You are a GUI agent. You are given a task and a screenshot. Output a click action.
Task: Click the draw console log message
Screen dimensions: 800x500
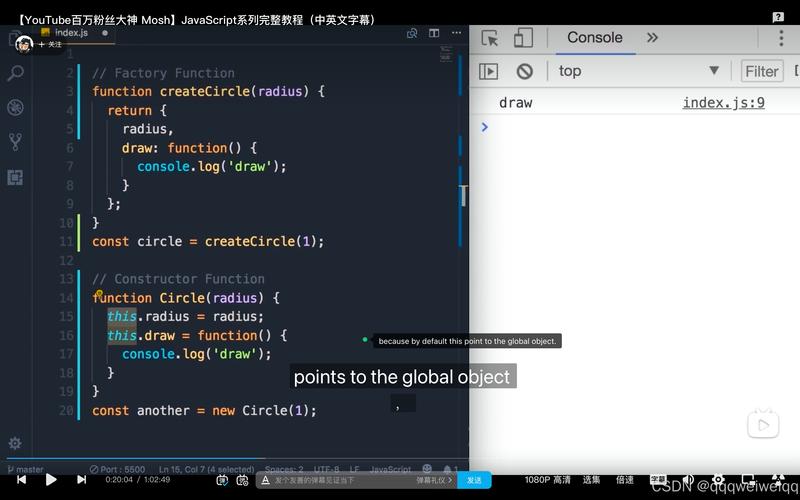coord(515,103)
